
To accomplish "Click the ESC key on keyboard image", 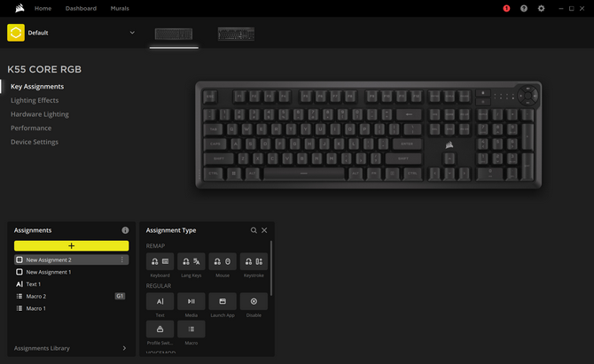I will click(210, 97).
